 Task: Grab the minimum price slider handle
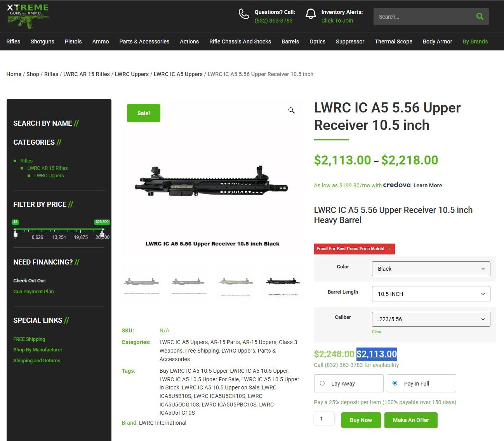point(16,234)
